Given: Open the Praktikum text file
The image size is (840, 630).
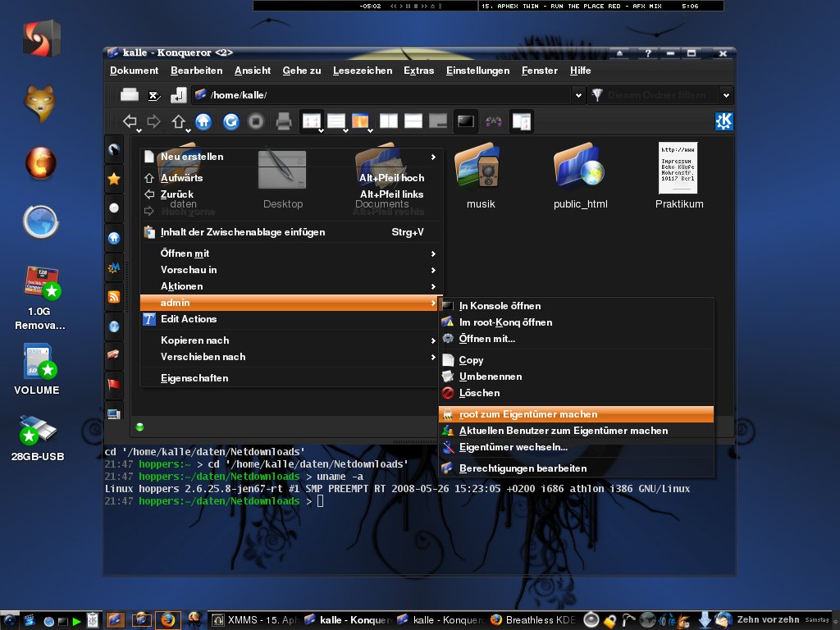Looking at the screenshot, I should click(678, 176).
